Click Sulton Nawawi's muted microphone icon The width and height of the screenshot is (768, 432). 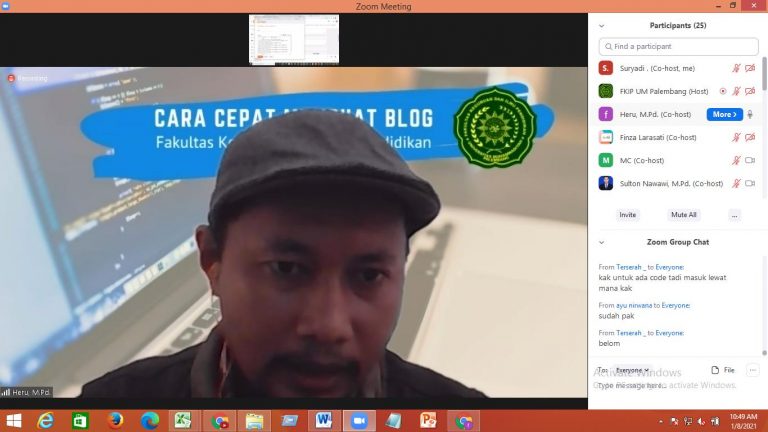coord(736,183)
